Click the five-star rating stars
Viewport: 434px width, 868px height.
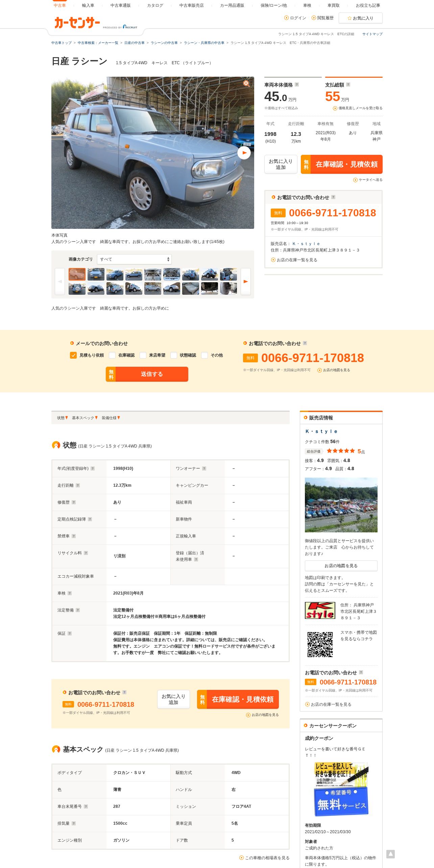(x=341, y=451)
